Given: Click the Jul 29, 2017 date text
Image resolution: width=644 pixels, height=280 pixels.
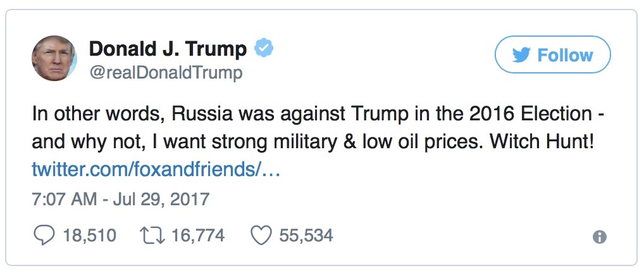Looking at the screenshot, I should pyautogui.click(x=161, y=200).
